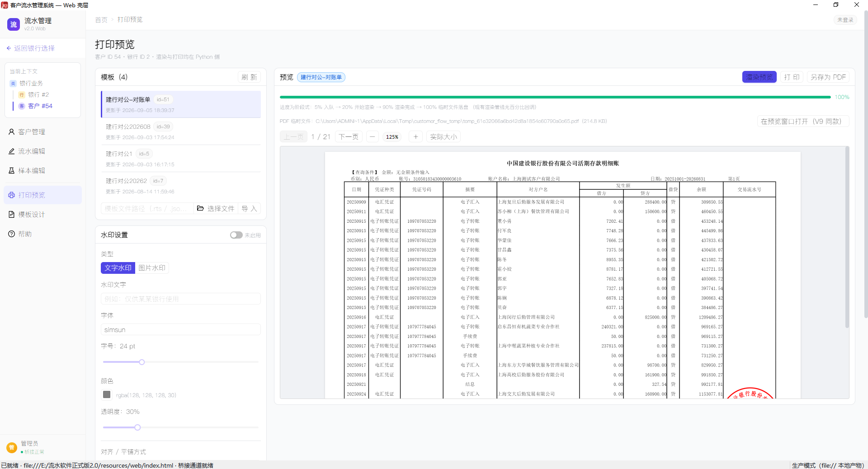This screenshot has height=469, width=868.
Task: Click the 对方户名 column header
Action: point(538,189)
